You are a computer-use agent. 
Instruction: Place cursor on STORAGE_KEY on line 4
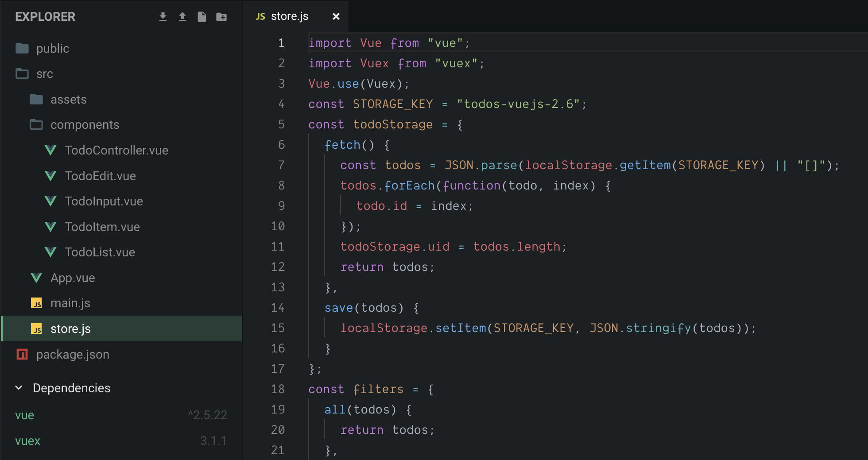click(393, 104)
